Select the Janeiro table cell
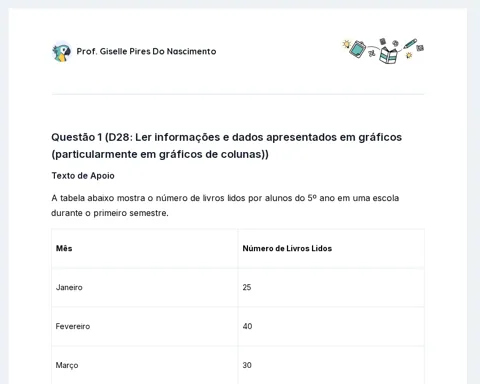Viewport: 480px width, 384px height. (x=145, y=287)
